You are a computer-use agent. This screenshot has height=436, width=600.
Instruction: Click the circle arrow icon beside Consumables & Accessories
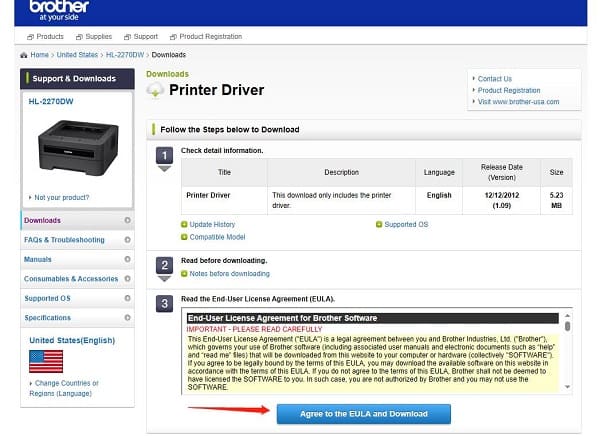coord(127,279)
